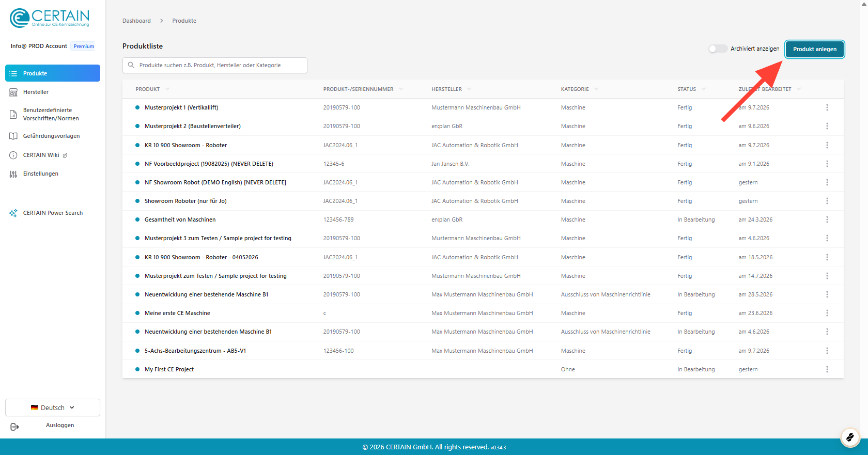Click the CERTAIN logo
The height and width of the screenshot is (455, 868).
(x=50, y=18)
